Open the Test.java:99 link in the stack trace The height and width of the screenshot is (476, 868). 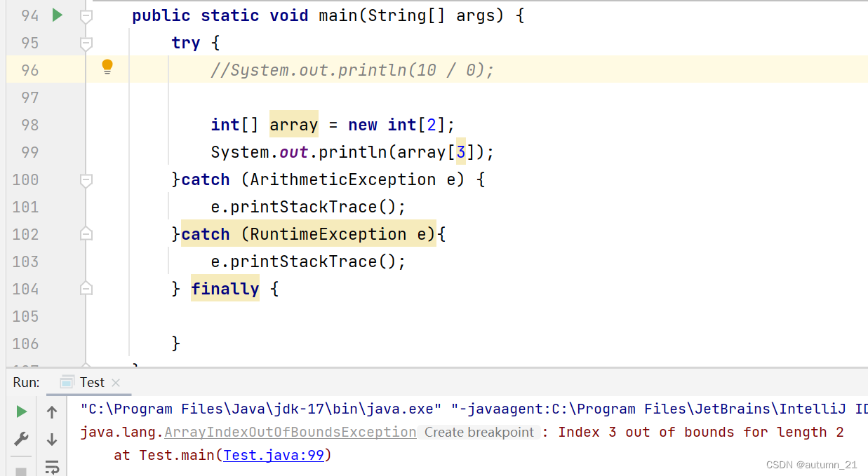(x=274, y=455)
